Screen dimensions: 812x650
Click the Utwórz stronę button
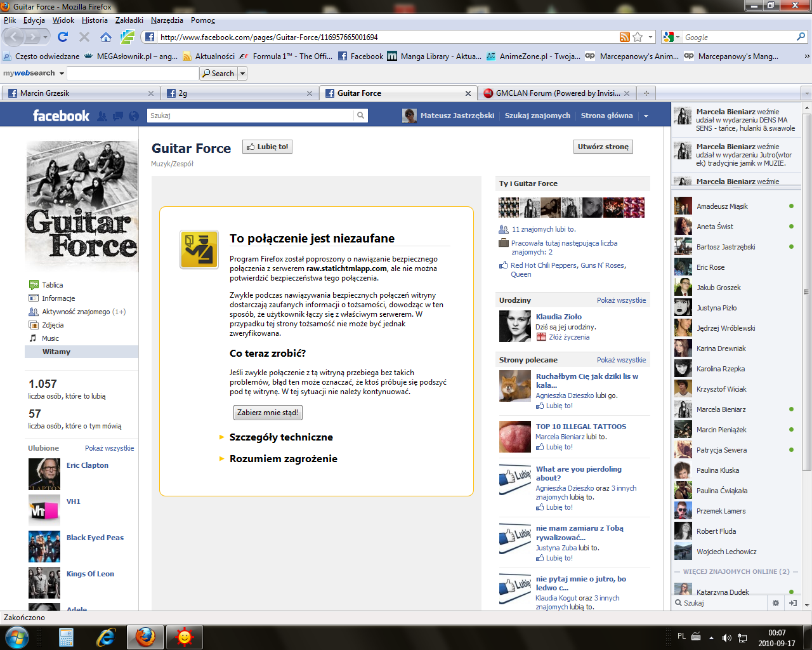(603, 147)
